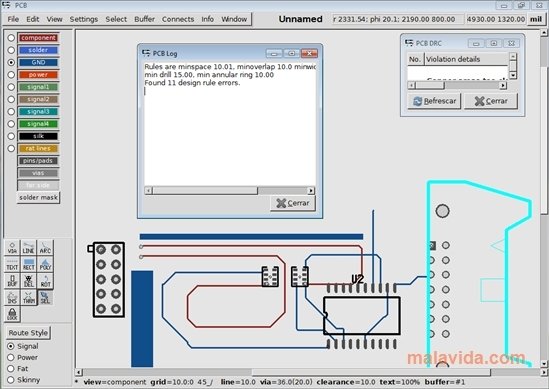Select the TEXT tool
Screen dimensions: 549x389
(x=12, y=264)
